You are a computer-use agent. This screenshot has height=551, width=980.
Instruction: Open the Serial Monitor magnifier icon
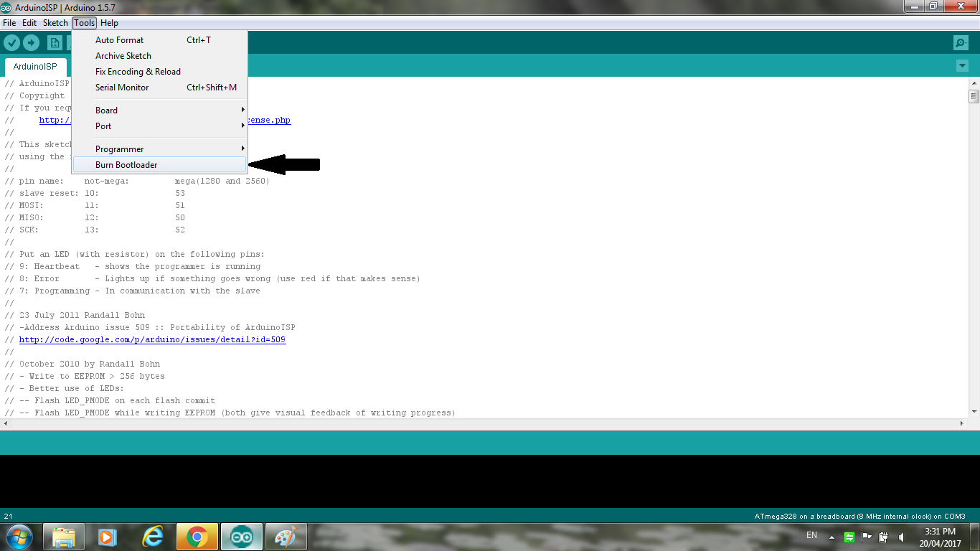coord(961,43)
